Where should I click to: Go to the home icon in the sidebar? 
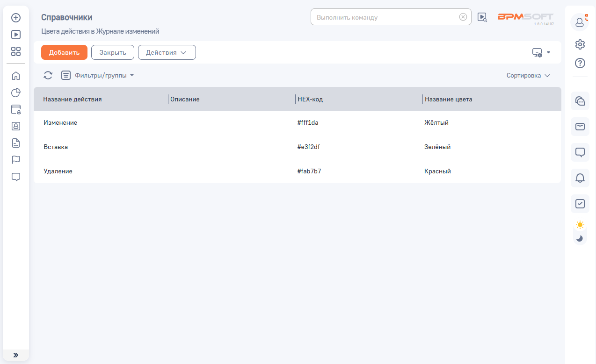pyautogui.click(x=16, y=76)
